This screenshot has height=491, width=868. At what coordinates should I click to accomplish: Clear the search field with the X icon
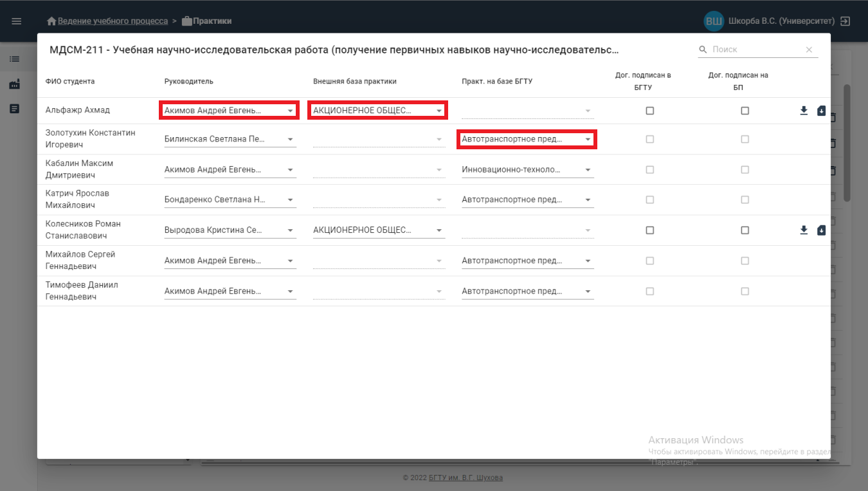[x=809, y=50]
